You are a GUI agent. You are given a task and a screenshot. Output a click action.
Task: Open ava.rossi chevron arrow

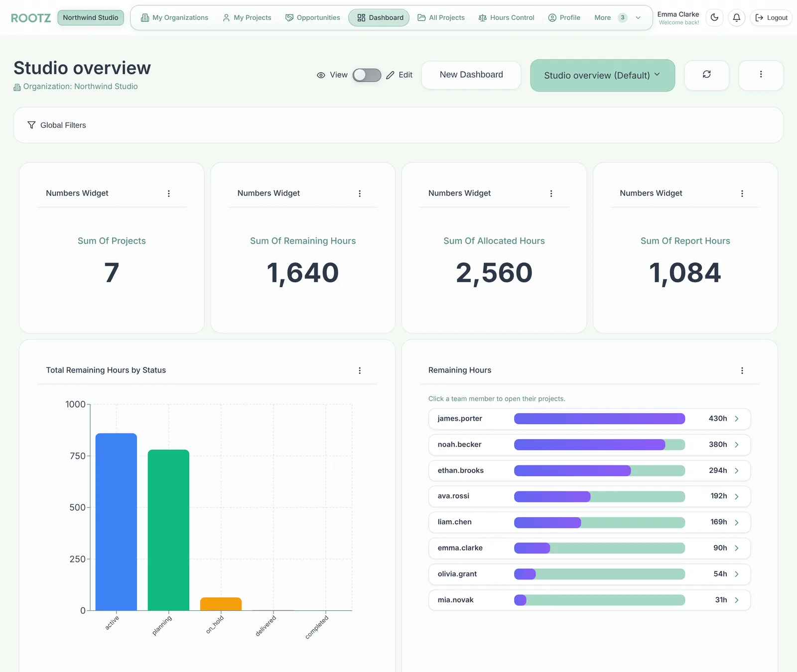pos(737,496)
